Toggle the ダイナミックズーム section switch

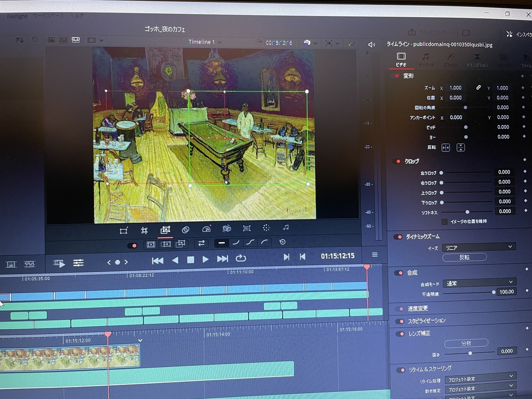[x=398, y=237]
